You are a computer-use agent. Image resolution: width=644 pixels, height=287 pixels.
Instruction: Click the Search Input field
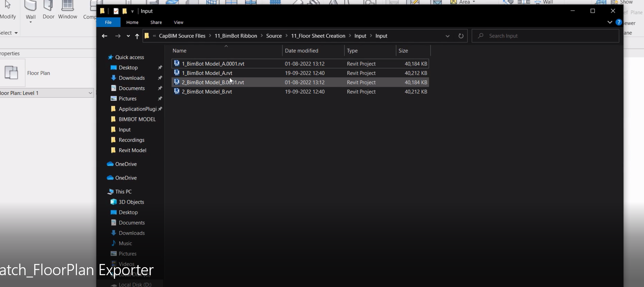pyautogui.click(x=546, y=36)
